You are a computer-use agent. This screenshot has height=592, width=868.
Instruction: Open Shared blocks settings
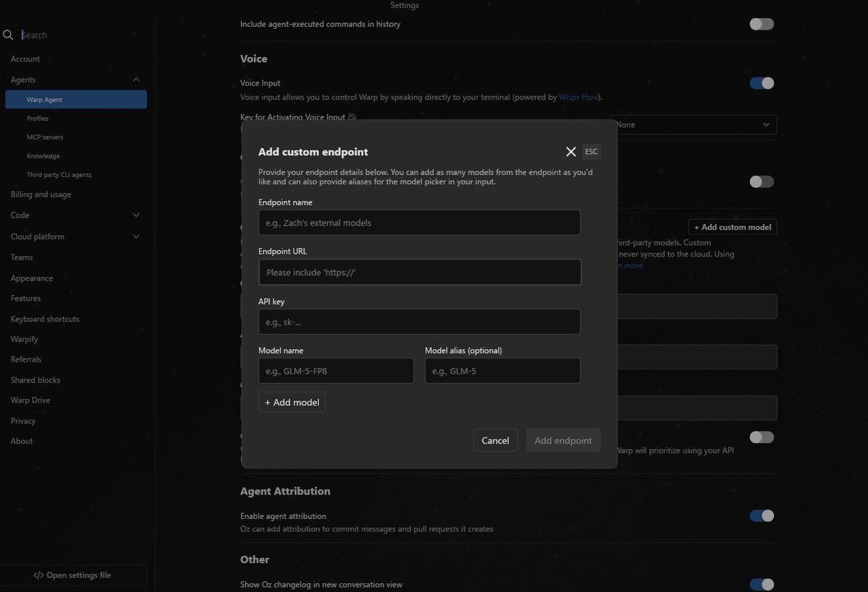[x=35, y=380]
